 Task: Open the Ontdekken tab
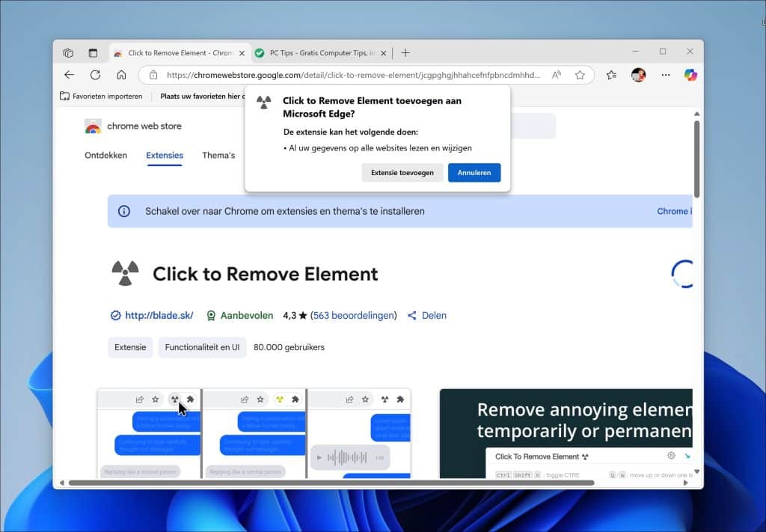point(105,156)
